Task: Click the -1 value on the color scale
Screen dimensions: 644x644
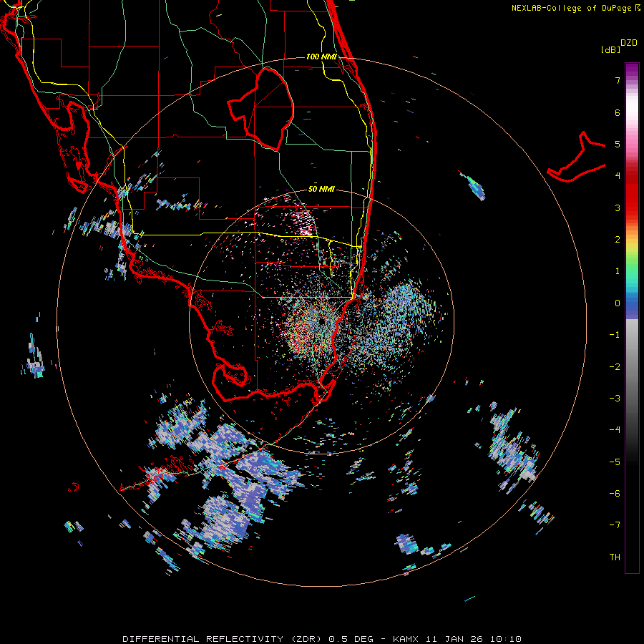Action: [615, 335]
